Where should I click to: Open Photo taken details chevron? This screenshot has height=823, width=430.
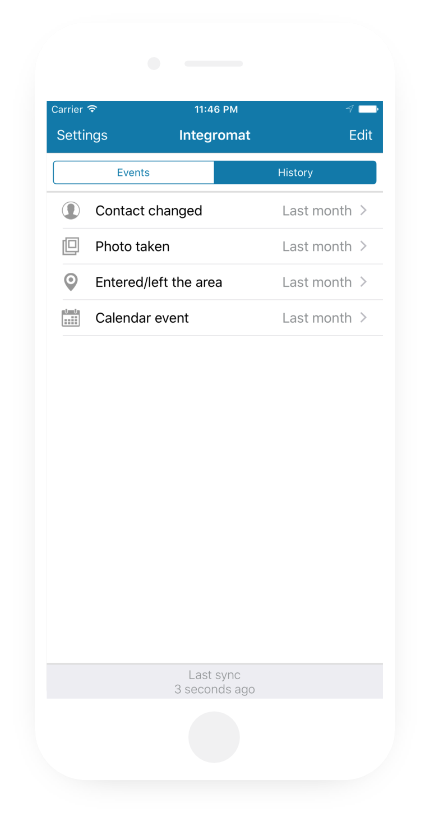[x=363, y=246]
